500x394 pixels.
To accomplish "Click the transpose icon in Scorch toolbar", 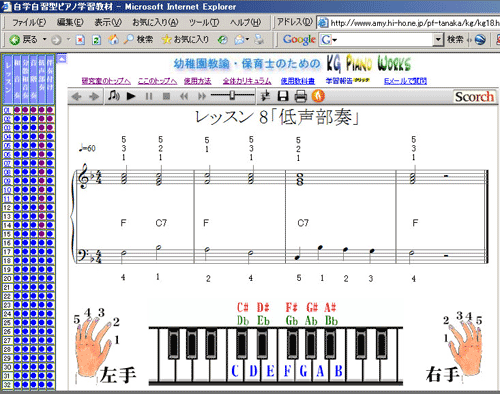I will point(265,96).
